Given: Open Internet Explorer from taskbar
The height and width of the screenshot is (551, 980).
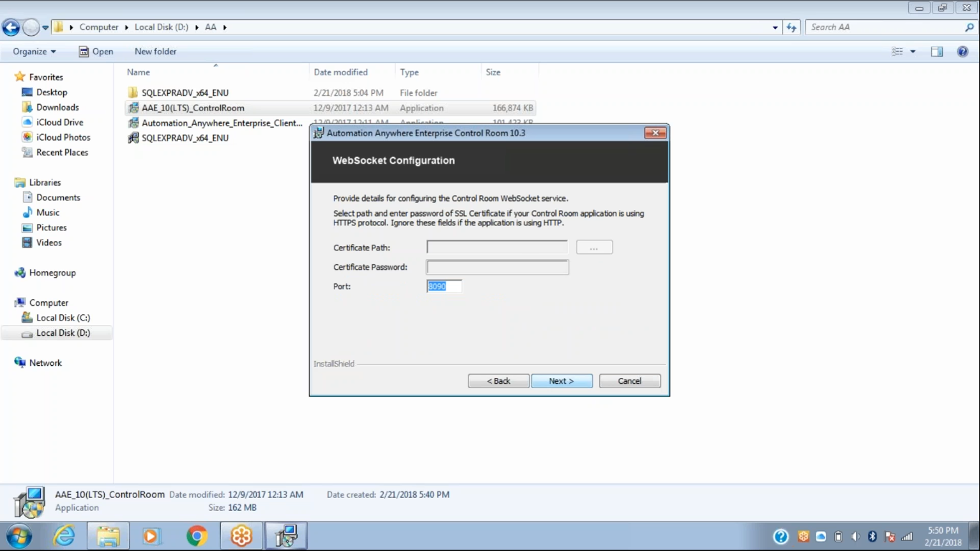Looking at the screenshot, I should coord(64,536).
